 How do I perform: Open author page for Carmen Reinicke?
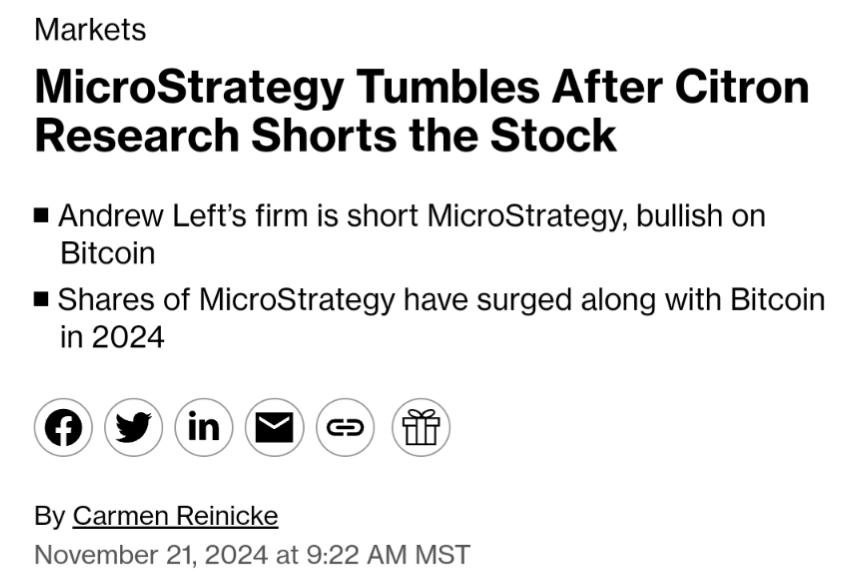175,516
